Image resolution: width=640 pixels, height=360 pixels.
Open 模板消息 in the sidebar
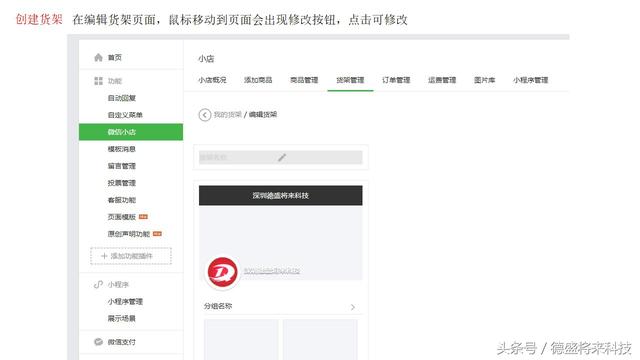click(x=122, y=149)
